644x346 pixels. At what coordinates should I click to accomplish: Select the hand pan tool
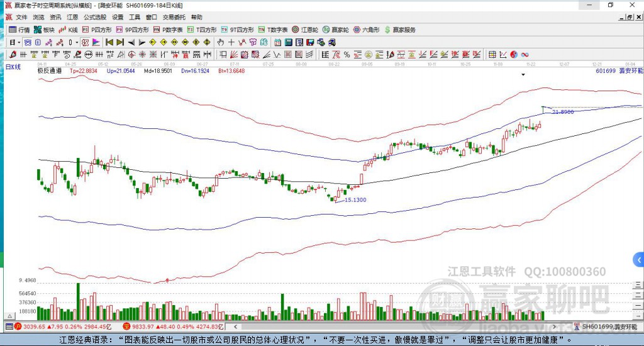coord(221,42)
